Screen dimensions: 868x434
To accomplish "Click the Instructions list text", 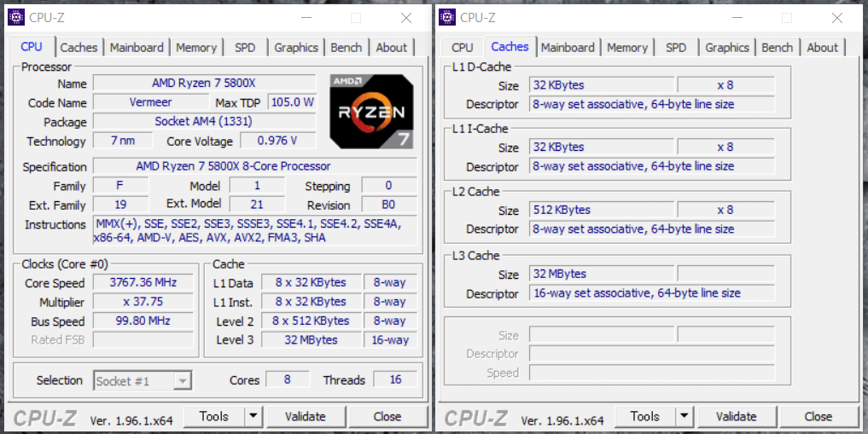I will [255, 230].
